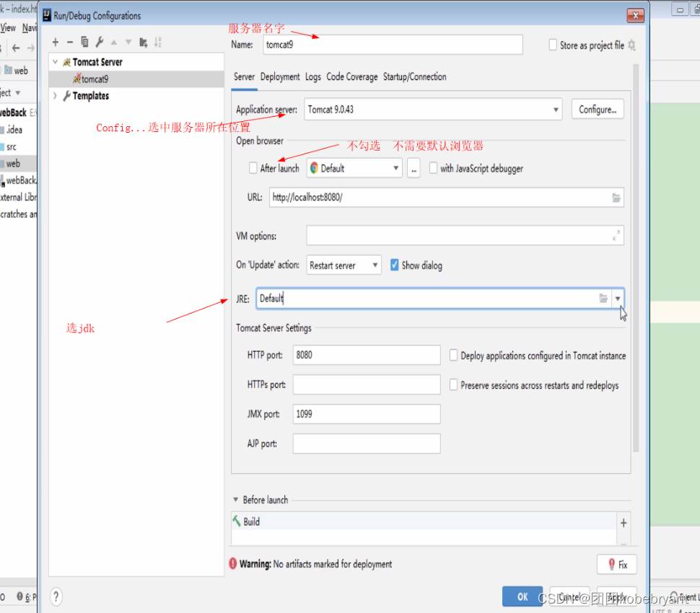
Task: Confirm with OK button
Action: pos(522,596)
